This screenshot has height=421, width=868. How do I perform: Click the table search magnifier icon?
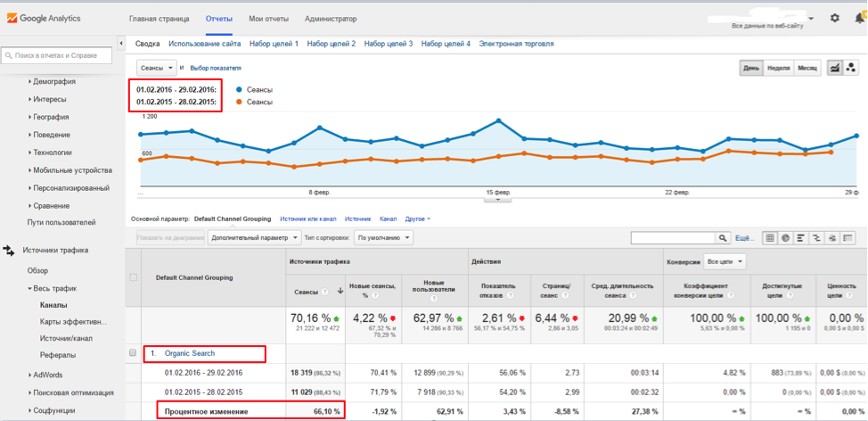pyautogui.click(x=723, y=237)
